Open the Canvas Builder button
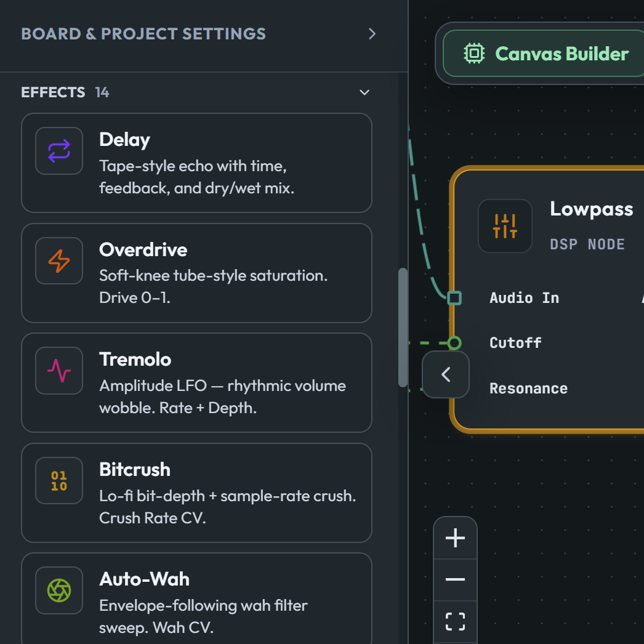Screen dimensions: 644x644 tap(544, 54)
